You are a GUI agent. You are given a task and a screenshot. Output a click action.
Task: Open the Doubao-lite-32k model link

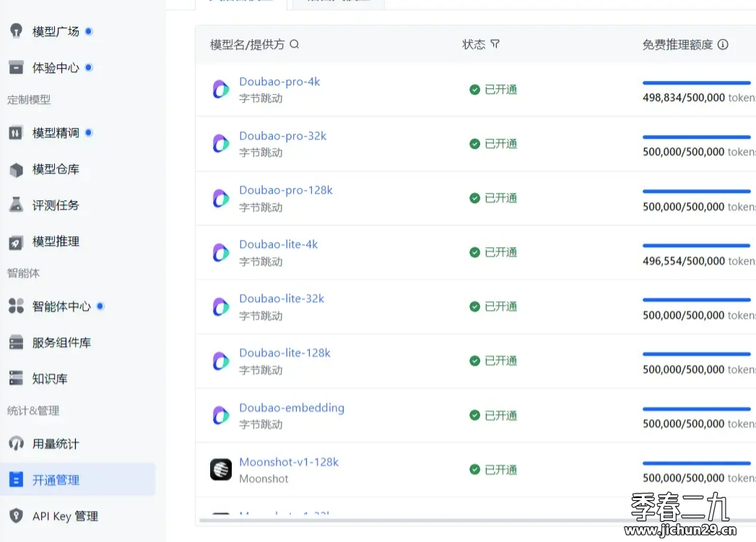pyautogui.click(x=282, y=298)
